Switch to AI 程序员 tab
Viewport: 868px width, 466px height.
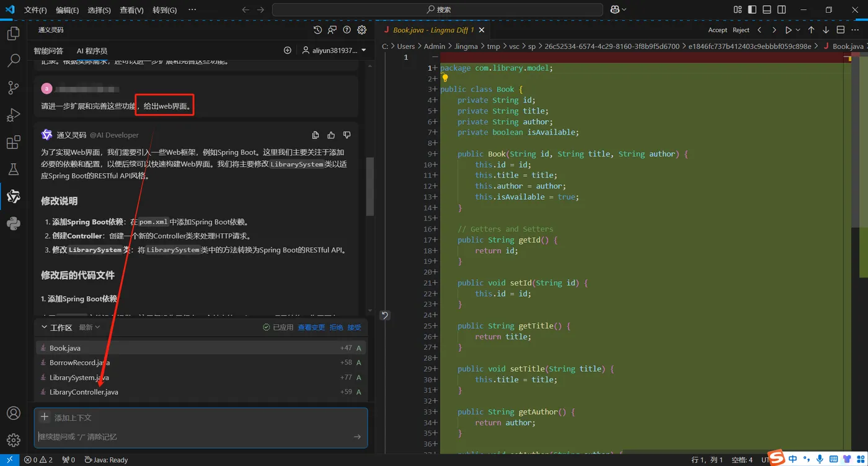tap(92, 51)
